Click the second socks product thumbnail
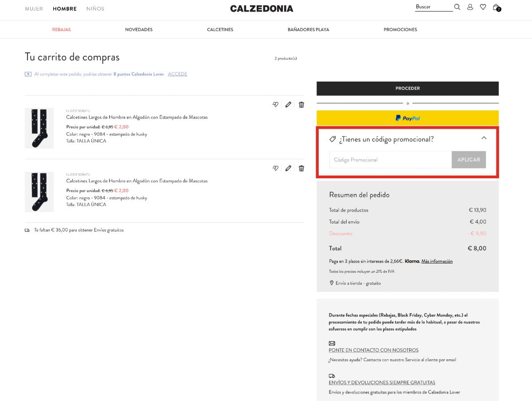Viewport: 532px width, 401px height. point(39,192)
